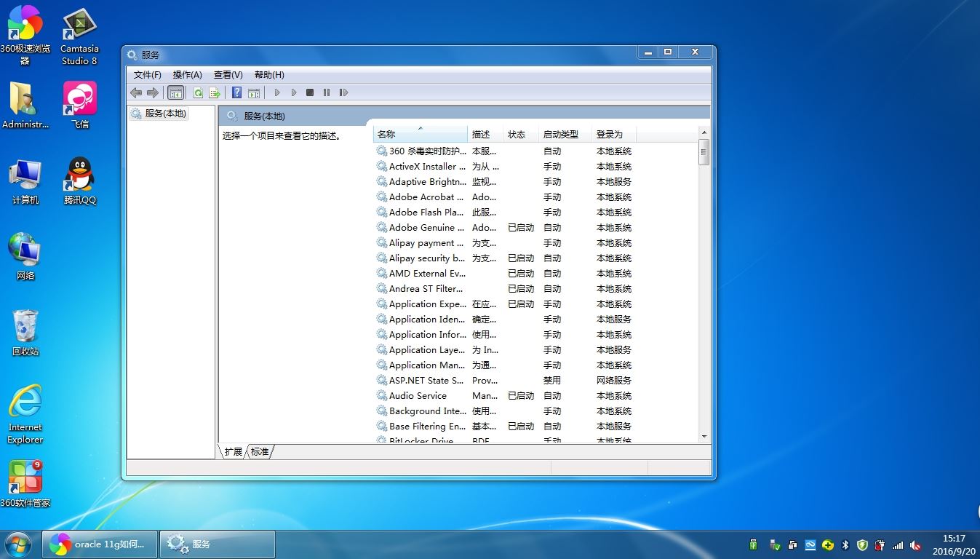Select the Adobe Acrobat service row
The width and height of the screenshot is (980, 559).
point(504,197)
